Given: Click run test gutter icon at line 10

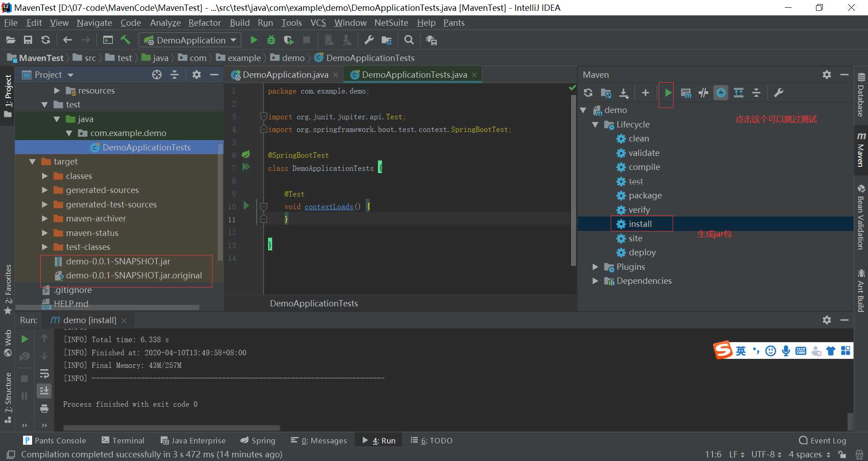Looking at the screenshot, I should [246, 206].
